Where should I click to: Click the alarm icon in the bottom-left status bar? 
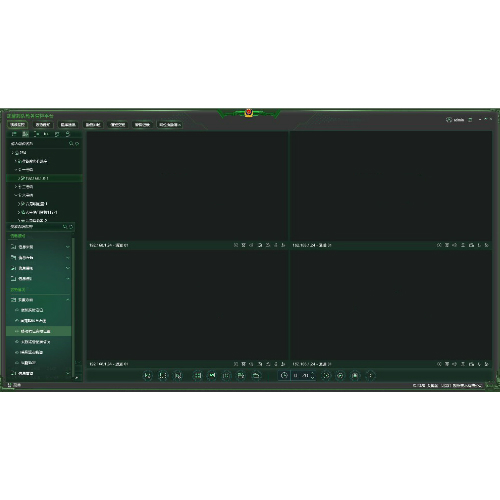(x=9, y=385)
